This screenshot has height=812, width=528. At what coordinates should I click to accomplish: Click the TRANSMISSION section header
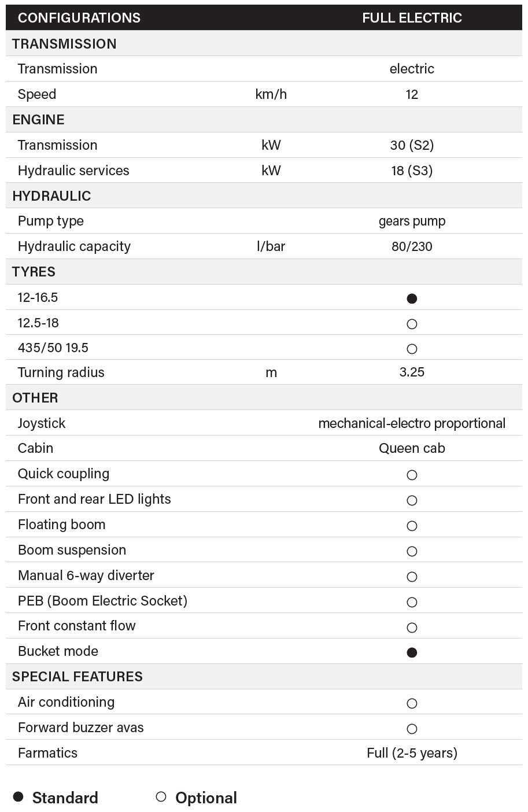coord(64,43)
